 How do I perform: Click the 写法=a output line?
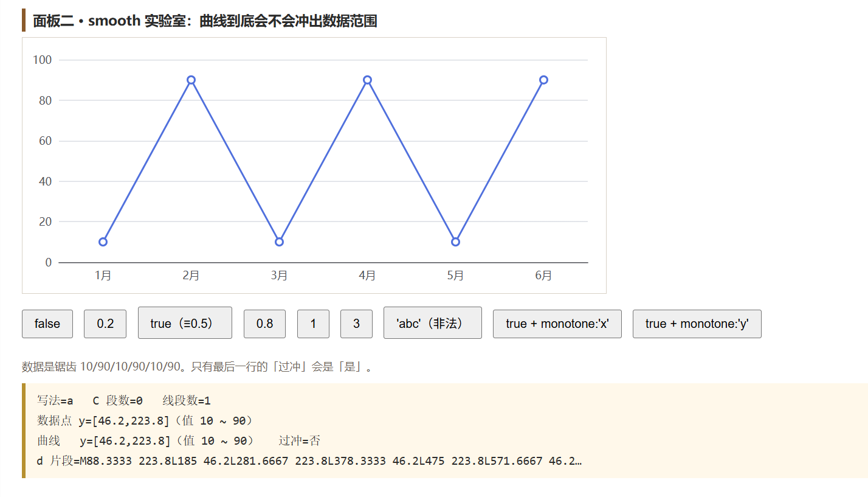click(124, 401)
